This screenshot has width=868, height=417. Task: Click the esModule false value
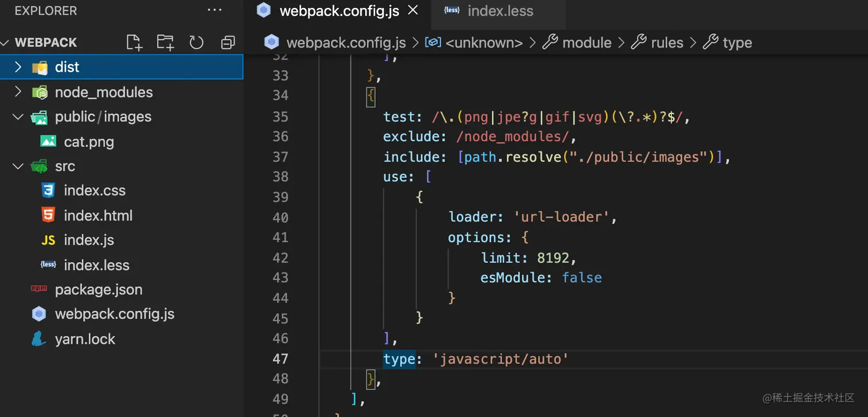tap(582, 278)
